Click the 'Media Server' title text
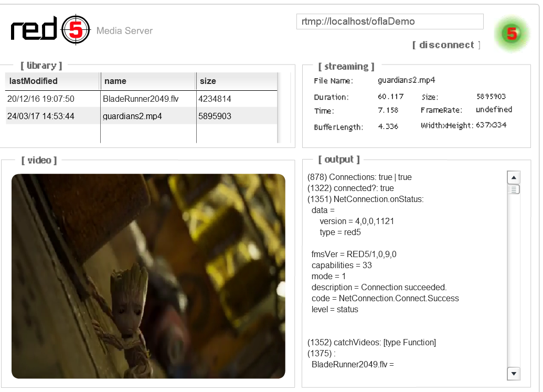 click(124, 31)
